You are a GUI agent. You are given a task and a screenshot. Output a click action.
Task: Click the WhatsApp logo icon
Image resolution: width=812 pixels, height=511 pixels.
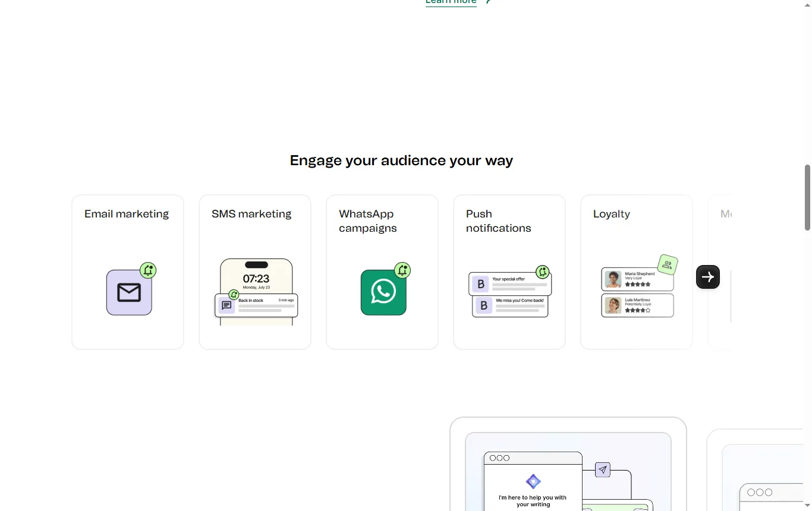tap(383, 292)
